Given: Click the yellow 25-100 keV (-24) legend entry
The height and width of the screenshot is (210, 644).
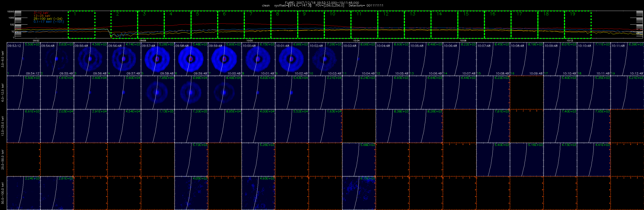Looking at the screenshot, I should [48, 19].
